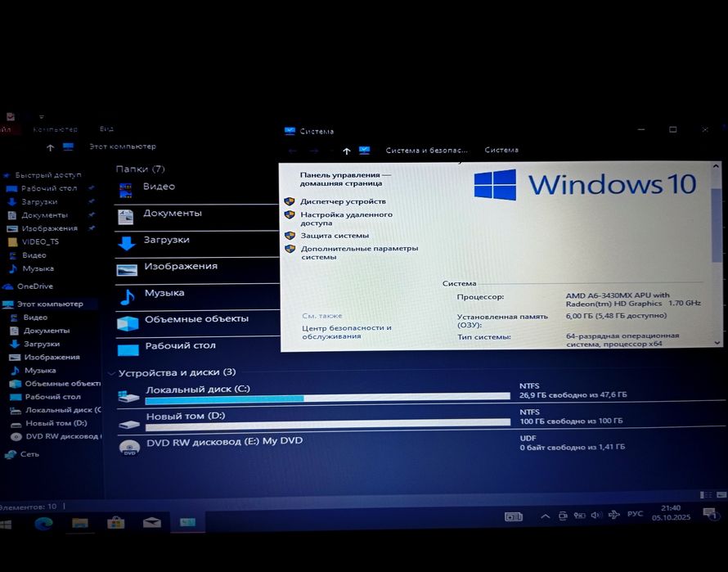728x572 pixels.
Task: Select Сеть in navigation pane
Action: point(29,454)
